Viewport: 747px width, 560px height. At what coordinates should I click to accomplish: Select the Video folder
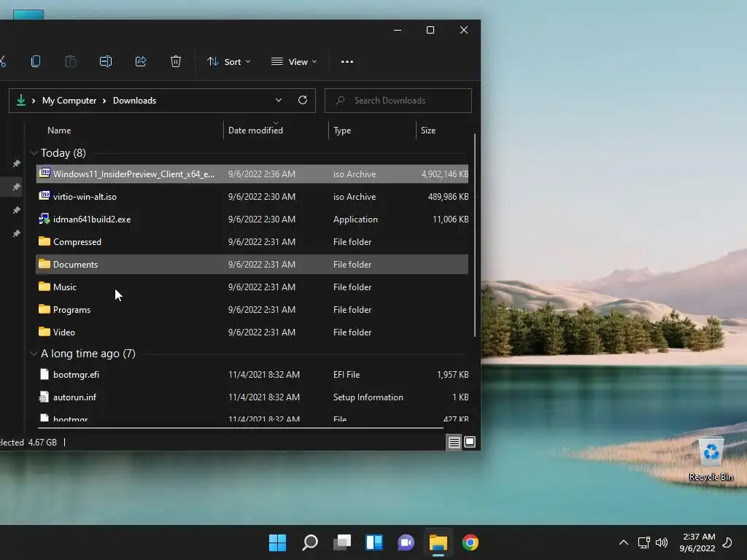click(x=252, y=332)
